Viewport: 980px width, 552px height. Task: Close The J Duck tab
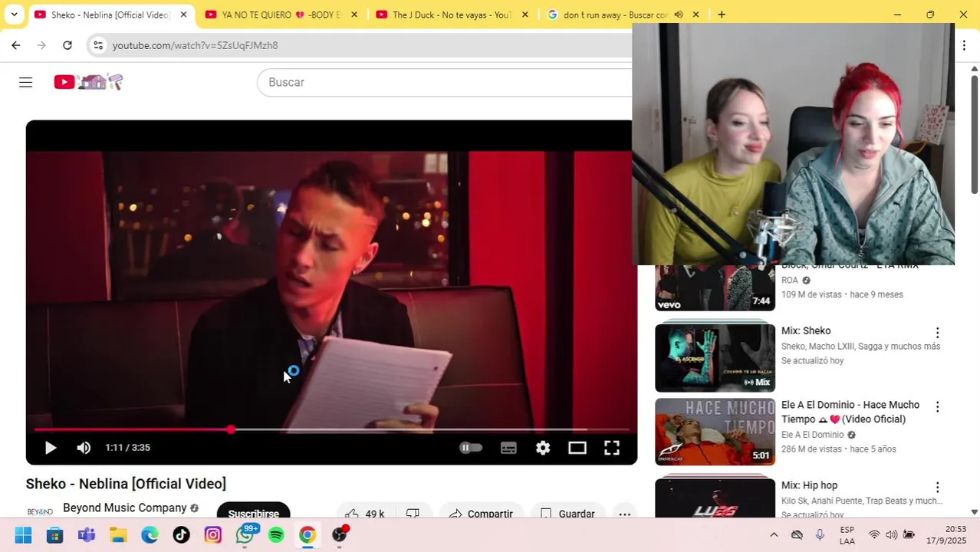(525, 15)
